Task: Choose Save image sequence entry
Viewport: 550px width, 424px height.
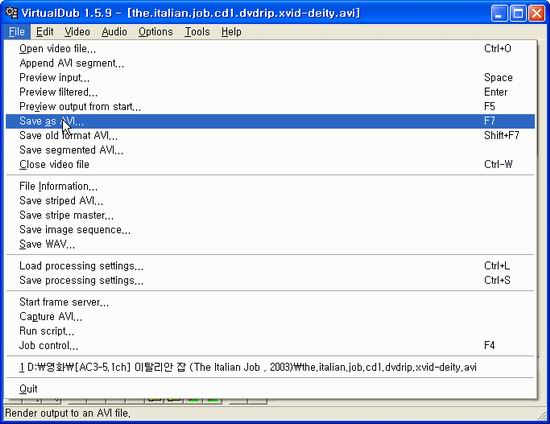Action: (x=270, y=230)
